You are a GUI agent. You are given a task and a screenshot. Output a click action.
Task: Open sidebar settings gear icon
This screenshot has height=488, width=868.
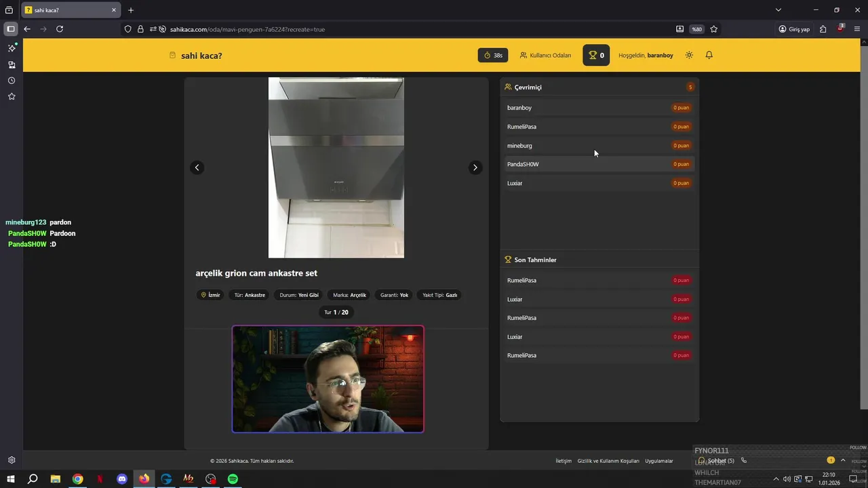12,460
